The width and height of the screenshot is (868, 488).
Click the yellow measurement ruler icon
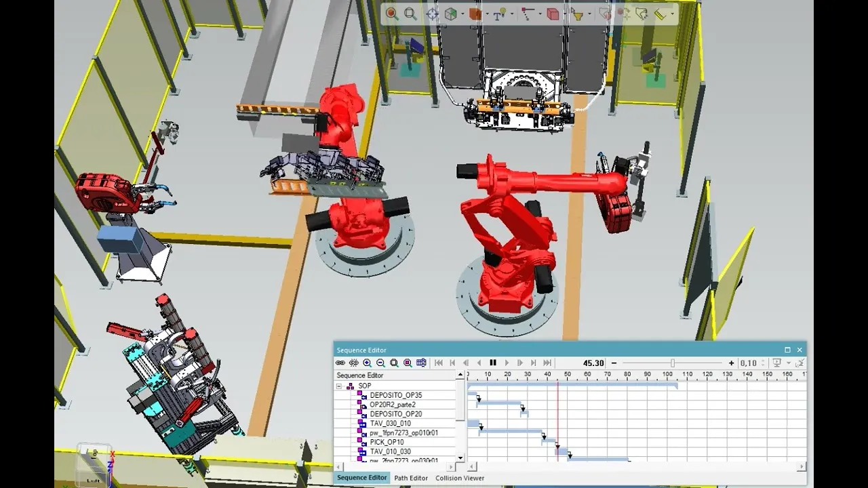click(x=660, y=14)
